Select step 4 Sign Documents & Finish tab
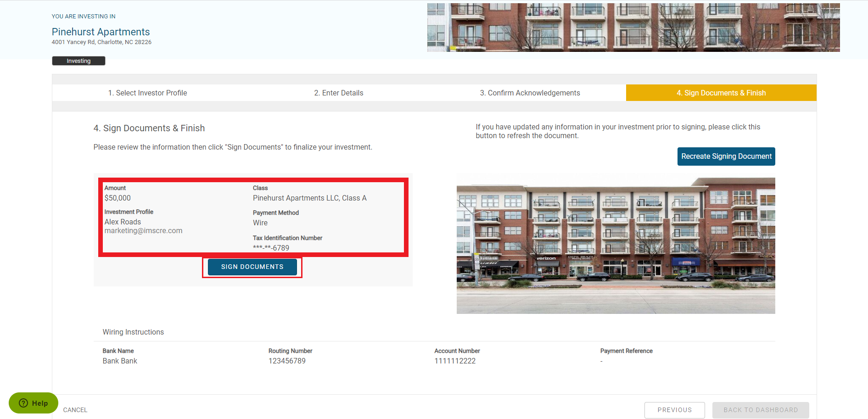The width and height of the screenshot is (868, 419). pyautogui.click(x=721, y=93)
